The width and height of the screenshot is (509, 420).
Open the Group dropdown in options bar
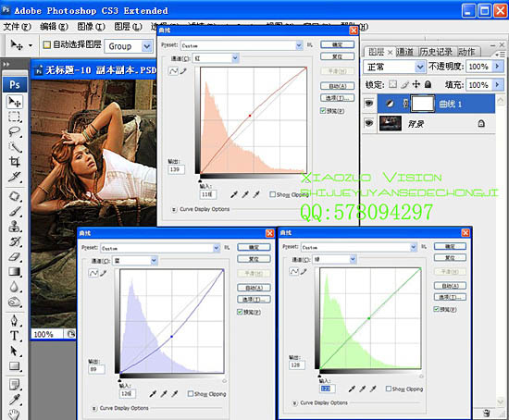(129, 46)
